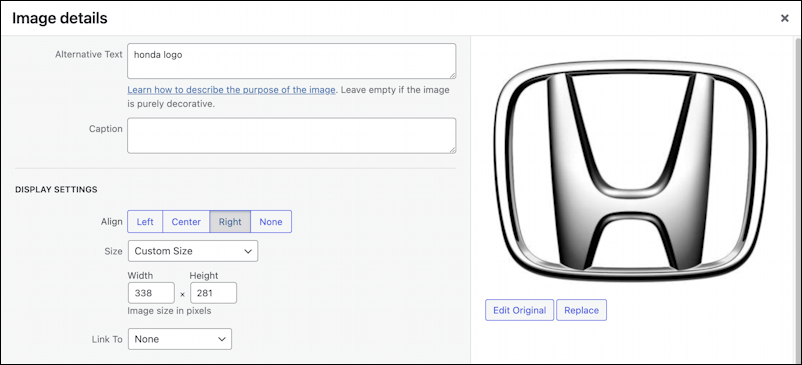Image resolution: width=802 pixels, height=365 pixels.
Task: Click the Replace button
Action: (582, 310)
